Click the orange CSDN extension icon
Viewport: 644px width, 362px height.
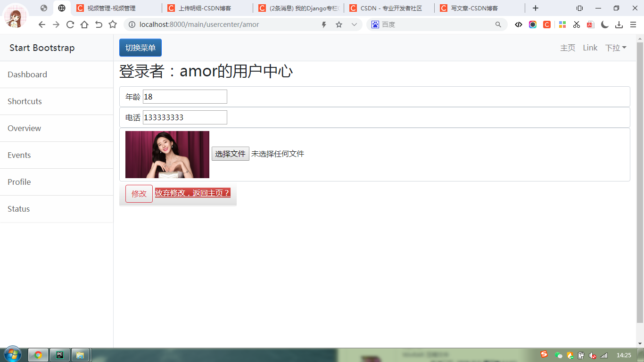click(x=547, y=24)
